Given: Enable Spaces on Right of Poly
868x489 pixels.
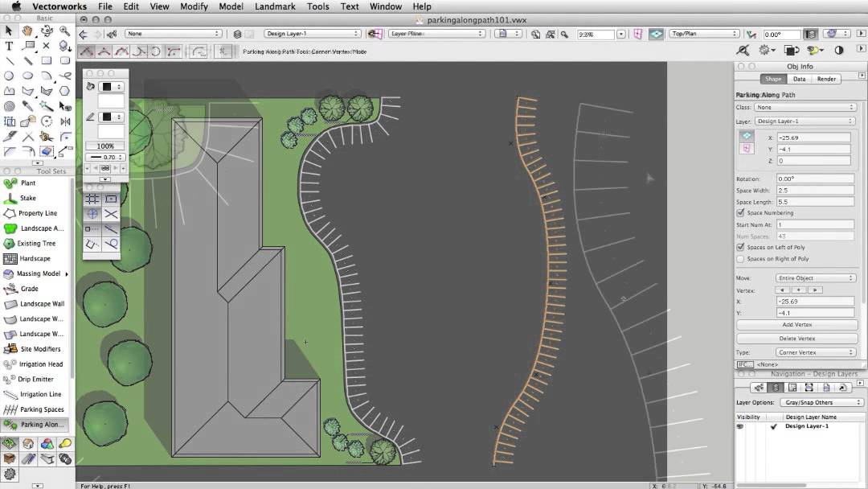Looking at the screenshot, I should (x=740, y=259).
